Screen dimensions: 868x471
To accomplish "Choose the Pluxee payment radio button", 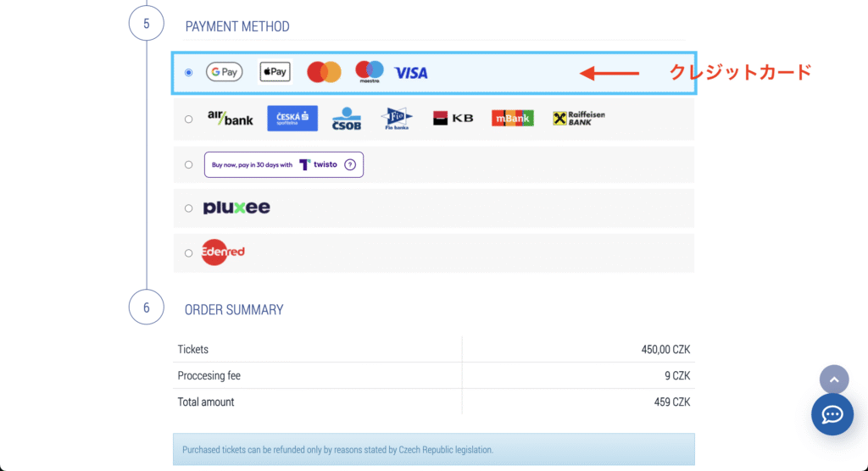I will point(188,208).
